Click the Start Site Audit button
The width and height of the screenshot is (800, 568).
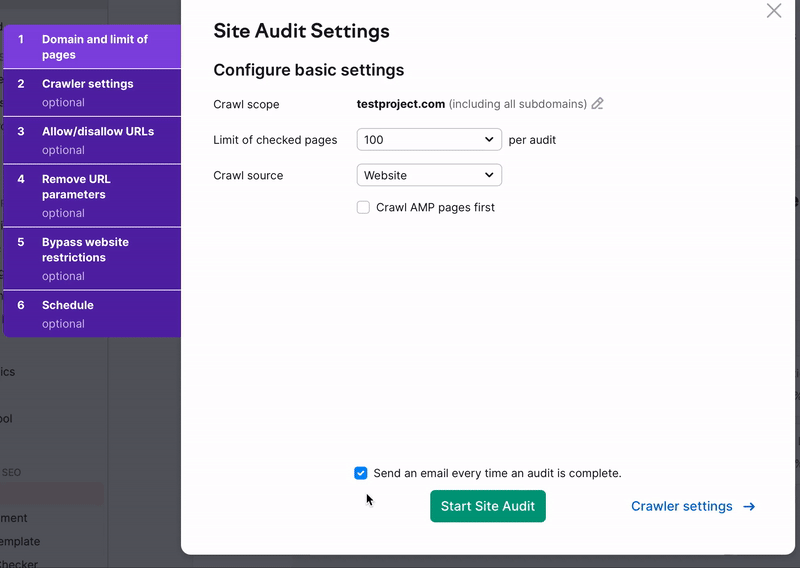(x=488, y=506)
